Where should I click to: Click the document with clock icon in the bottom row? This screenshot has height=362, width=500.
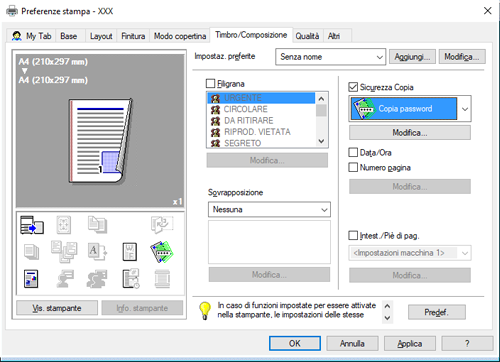click(131, 279)
